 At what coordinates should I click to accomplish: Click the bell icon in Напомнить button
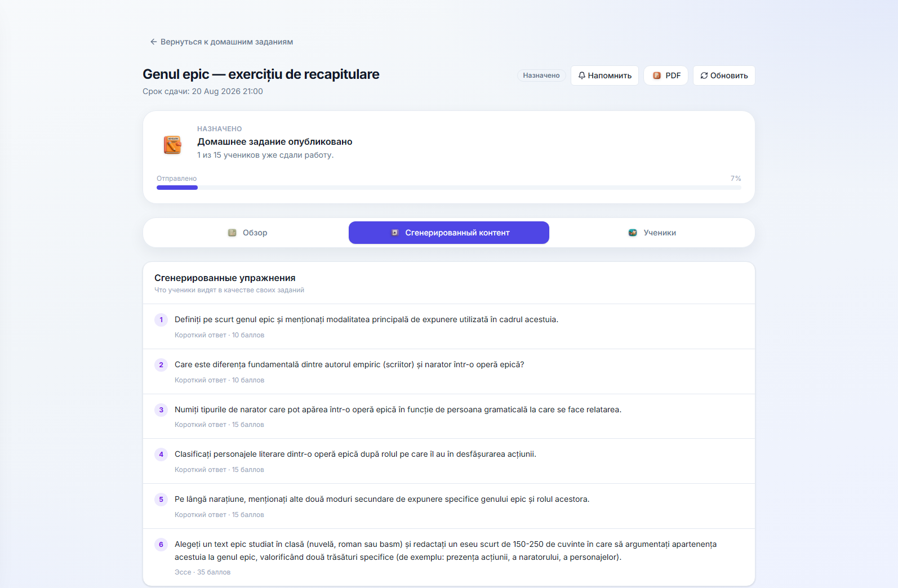coord(582,75)
